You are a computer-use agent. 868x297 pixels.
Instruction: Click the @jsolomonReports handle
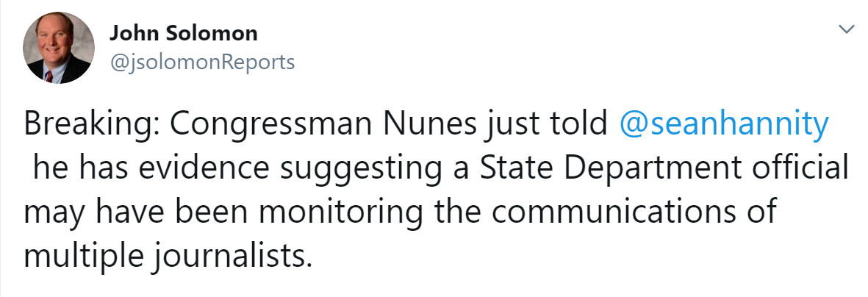[202, 62]
